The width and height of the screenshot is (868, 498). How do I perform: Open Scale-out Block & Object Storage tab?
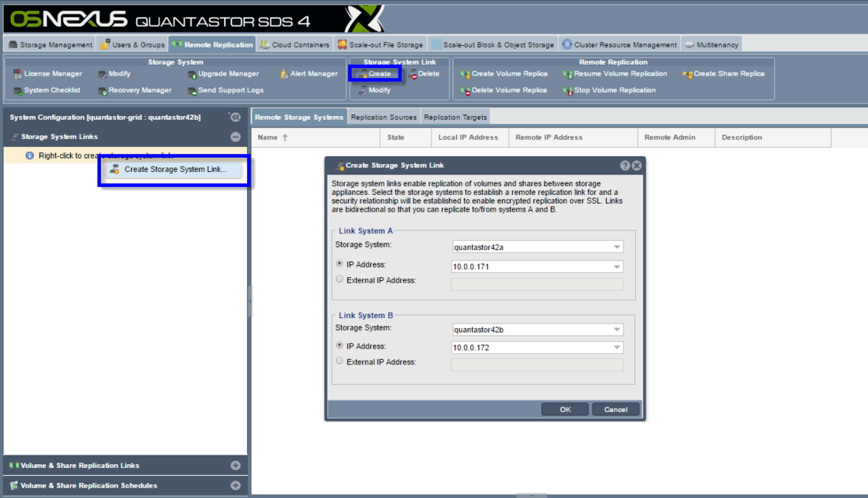coord(492,45)
